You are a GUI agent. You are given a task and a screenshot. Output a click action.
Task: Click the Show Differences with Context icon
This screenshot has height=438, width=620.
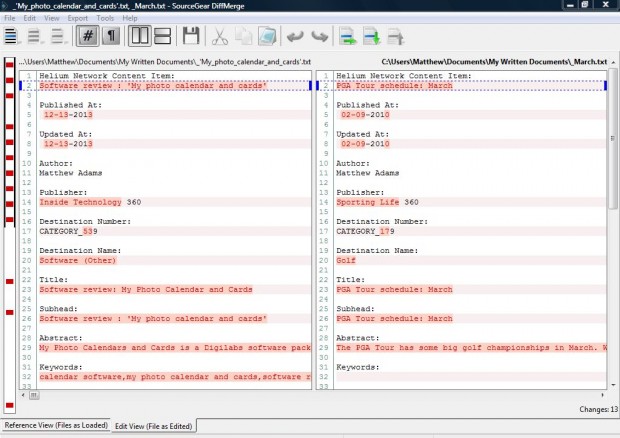tap(58, 36)
